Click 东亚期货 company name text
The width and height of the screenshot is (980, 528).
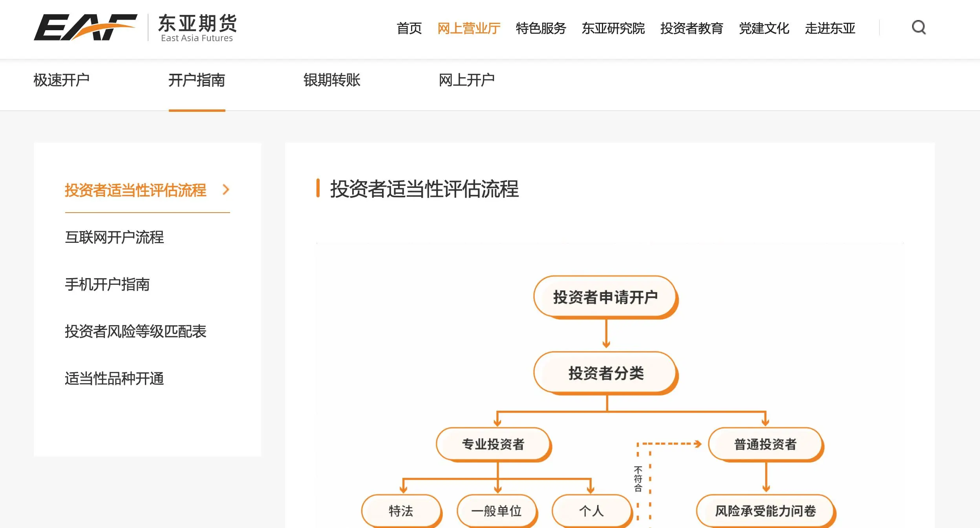(197, 24)
